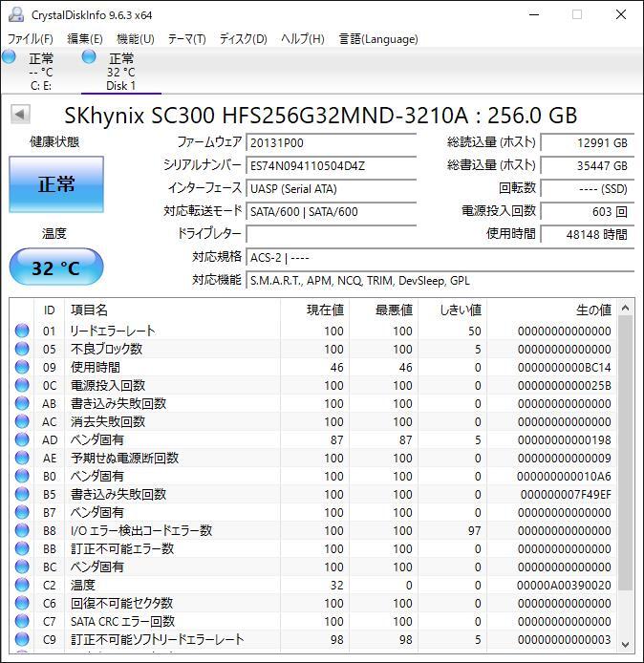Viewport: 644px width, 663px height.
Task: Click the ACS-2 standard field
Action: 440,257
